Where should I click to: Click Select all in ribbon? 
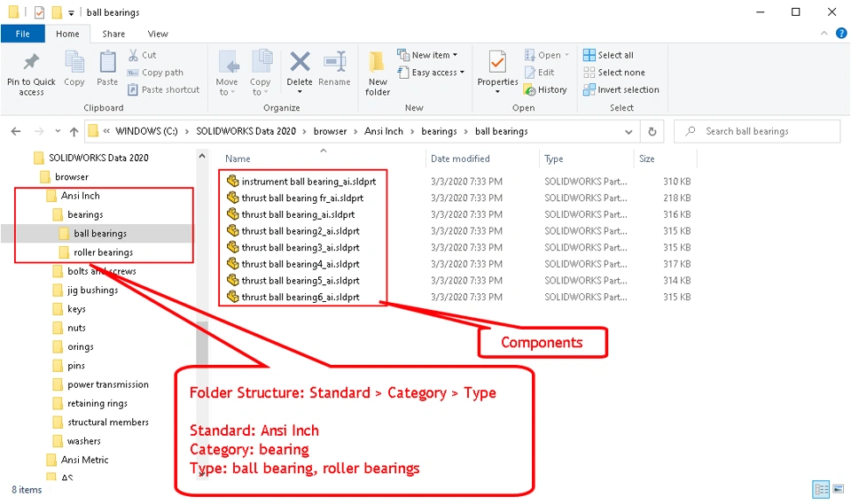tap(608, 55)
